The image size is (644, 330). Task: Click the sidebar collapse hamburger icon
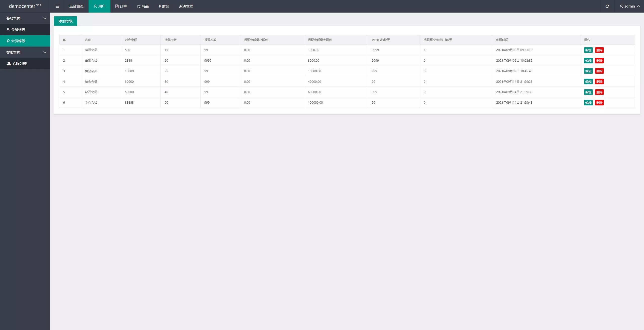(57, 6)
